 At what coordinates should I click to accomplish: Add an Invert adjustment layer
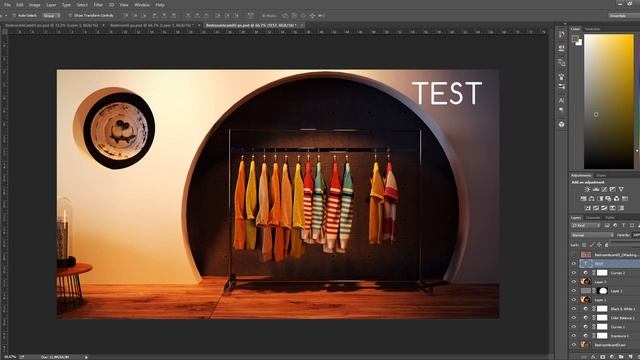pyautogui.click(x=588, y=208)
